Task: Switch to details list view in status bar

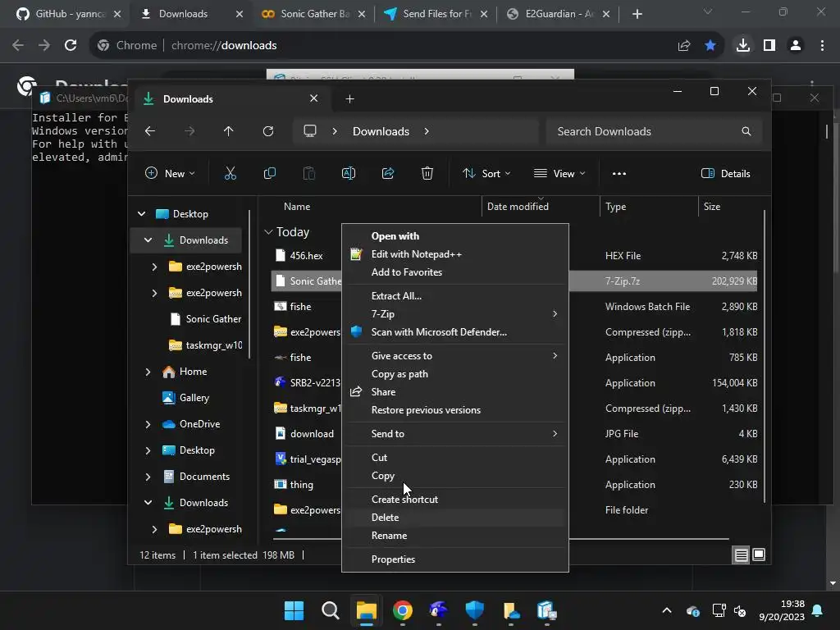Action: [741, 555]
